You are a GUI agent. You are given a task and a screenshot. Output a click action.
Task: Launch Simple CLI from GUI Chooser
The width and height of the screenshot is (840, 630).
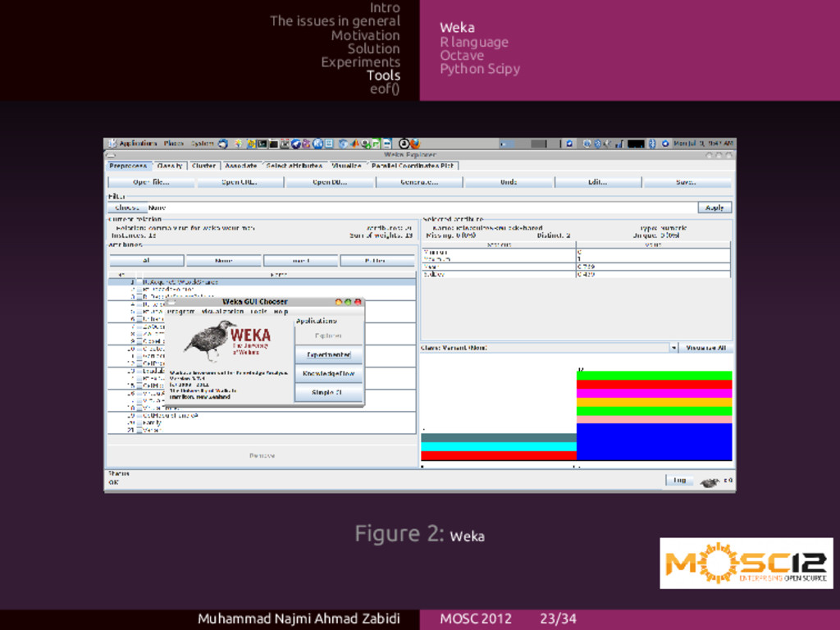[x=328, y=392]
